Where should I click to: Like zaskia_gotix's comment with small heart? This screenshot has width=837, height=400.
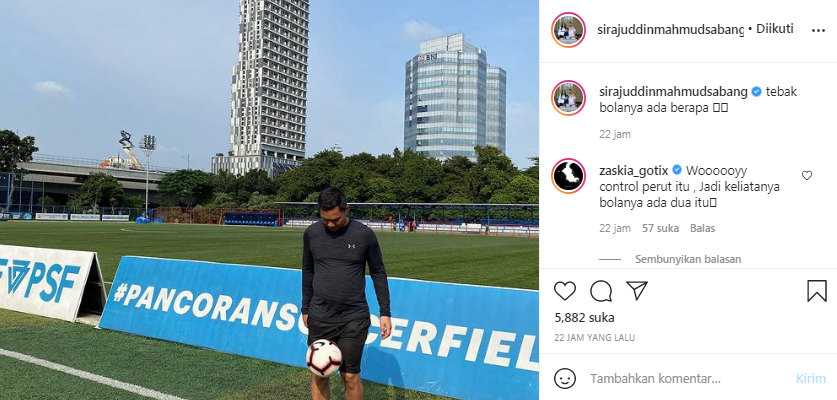pos(807,175)
